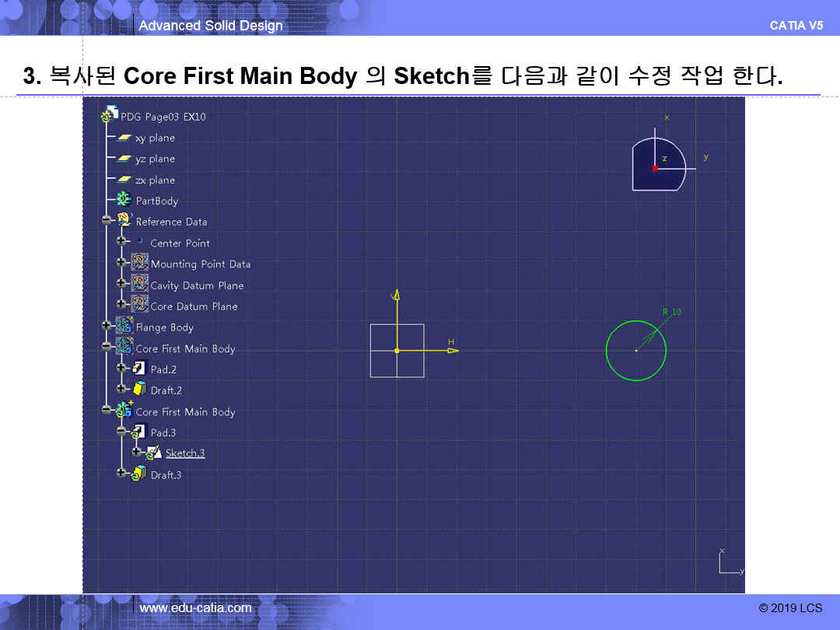Click the green circle in the sketch

point(607,351)
